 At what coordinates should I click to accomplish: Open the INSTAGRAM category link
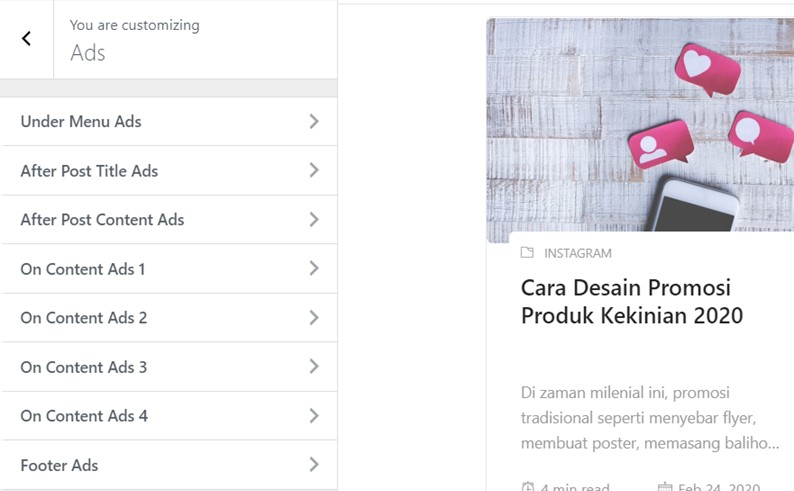coord(578,253)
